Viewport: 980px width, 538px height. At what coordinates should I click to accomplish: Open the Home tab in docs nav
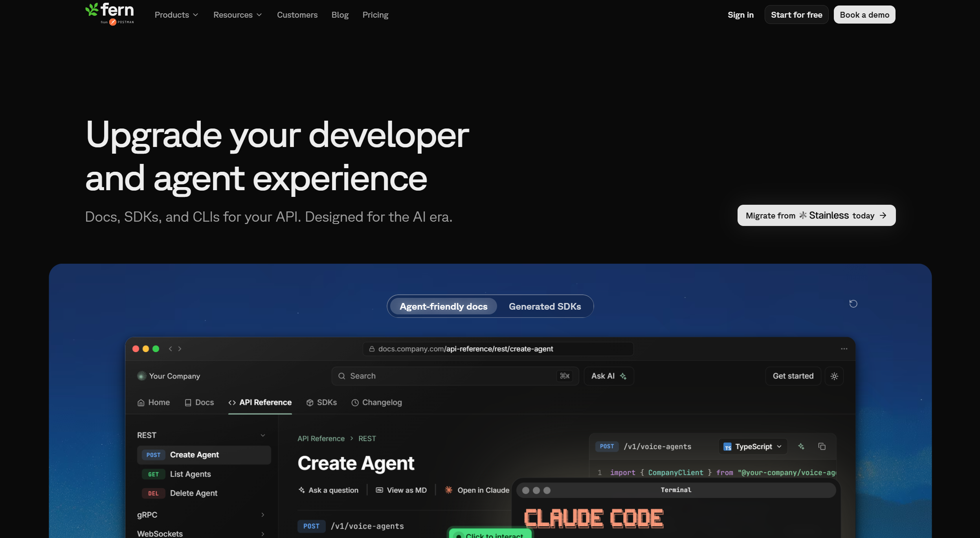pos(154,402)
